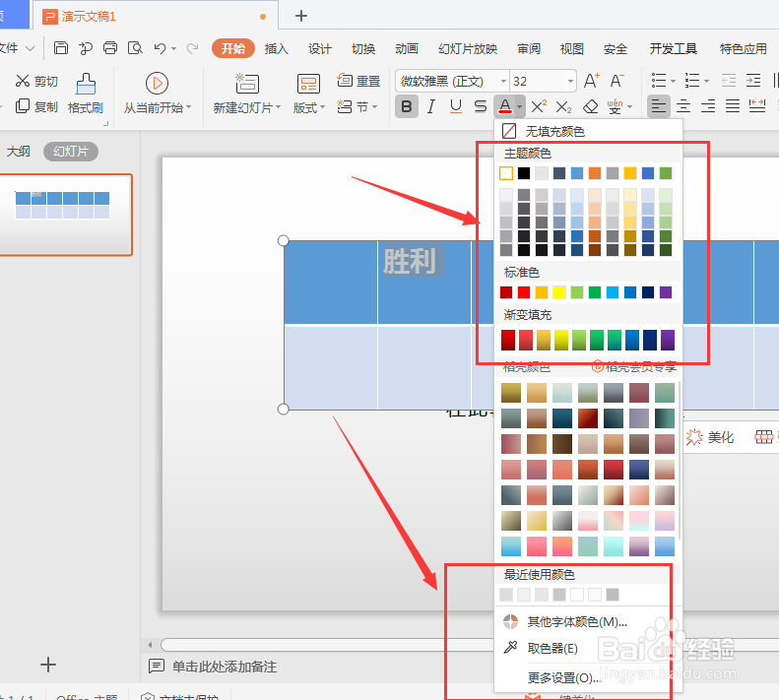The height and width of the screenshot is (700, 779).
Task: Toggle Bold formatting
Action: pos(407,106)
